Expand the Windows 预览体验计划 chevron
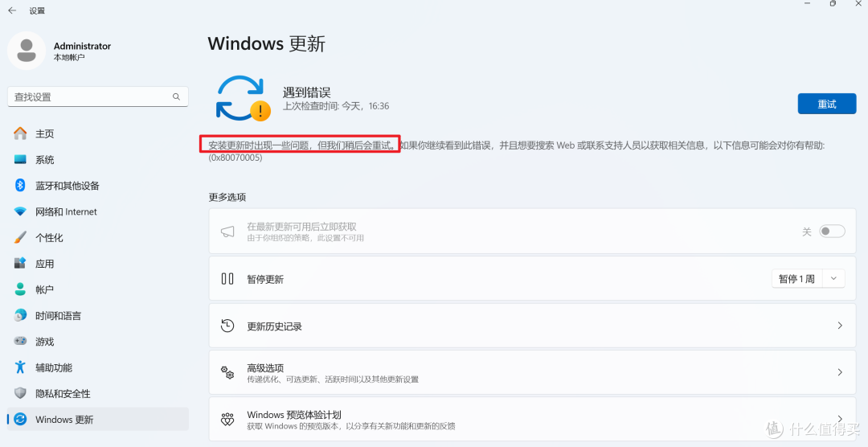The width and height of the screenshot is (868, 447). pos(840,420)
